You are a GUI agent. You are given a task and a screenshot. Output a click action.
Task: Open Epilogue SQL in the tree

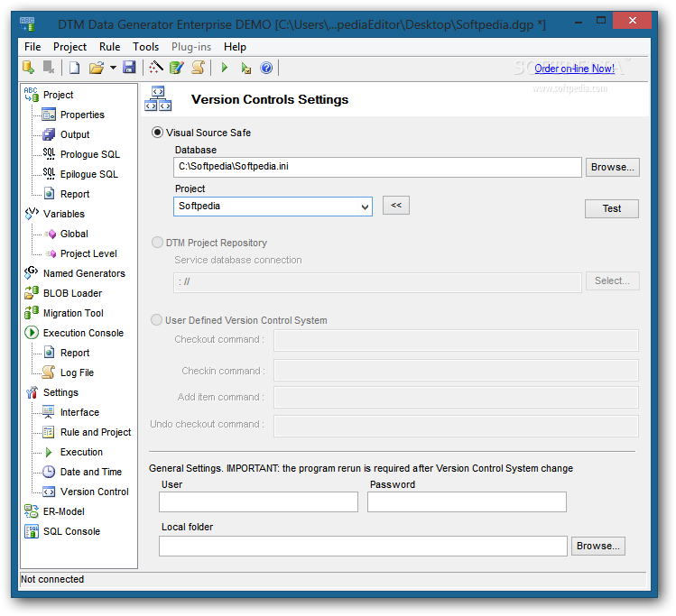[89, 174]
